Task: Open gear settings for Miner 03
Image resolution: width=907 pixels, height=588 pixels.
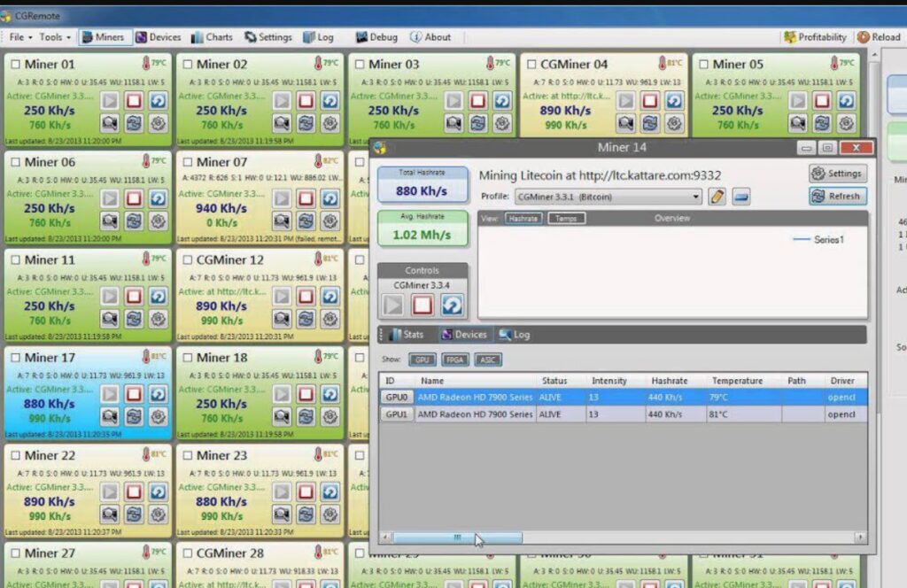Action: pos(502,123)
